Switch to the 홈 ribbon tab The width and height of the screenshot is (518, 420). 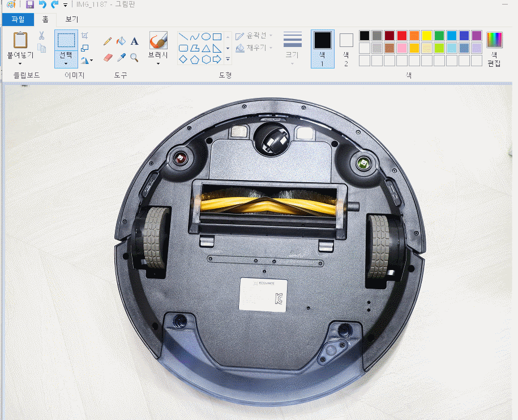coord(45,19)
